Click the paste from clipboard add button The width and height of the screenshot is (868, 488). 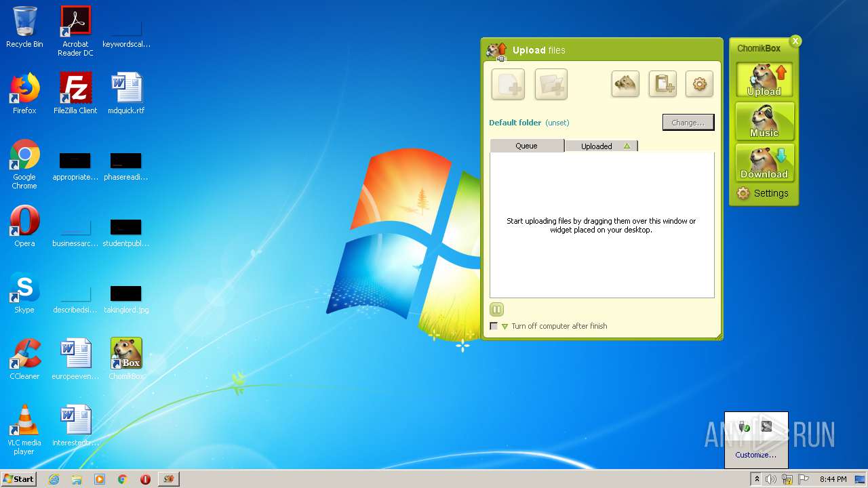(x=663, y=84)
